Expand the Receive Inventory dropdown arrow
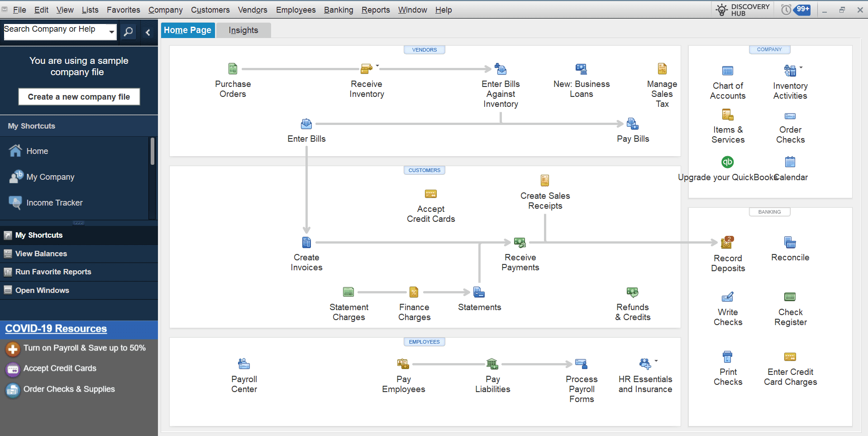The image size is (868, 436). pyautogui.click(x=377, y=66)
